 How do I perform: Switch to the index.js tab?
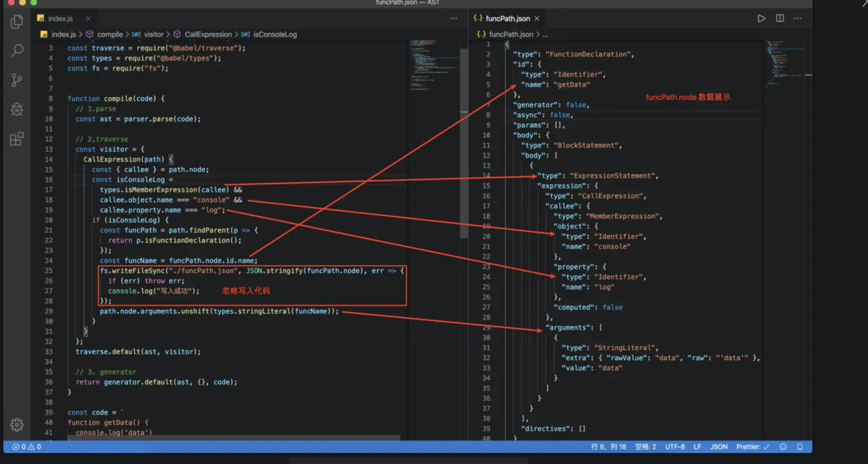[x=60, y=19]
